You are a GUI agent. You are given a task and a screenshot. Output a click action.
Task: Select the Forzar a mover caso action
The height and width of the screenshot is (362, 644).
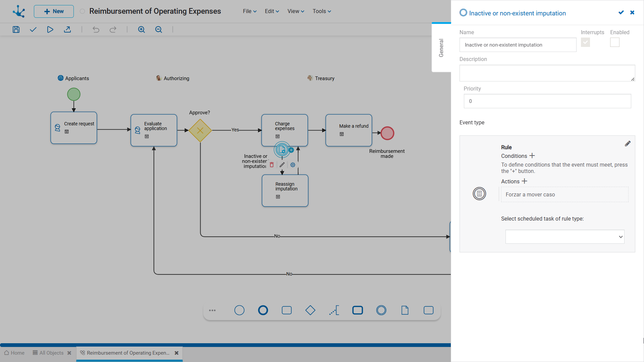click(565, 194)
